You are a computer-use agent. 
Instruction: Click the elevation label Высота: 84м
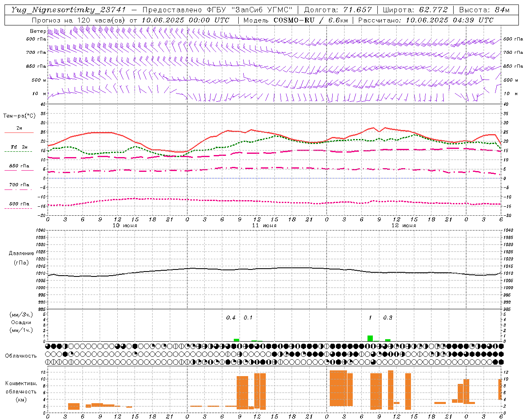[484, 10]
